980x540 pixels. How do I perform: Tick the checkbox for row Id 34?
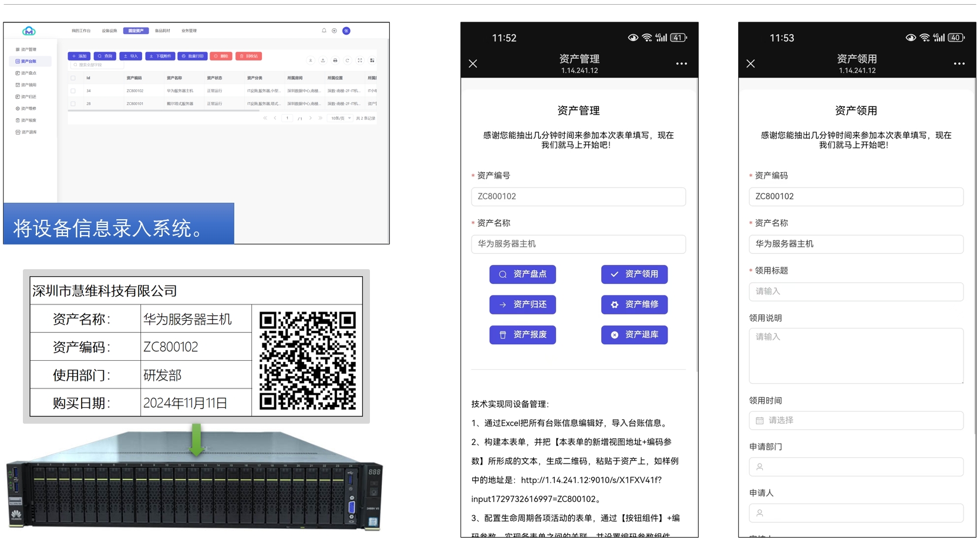point(73,91)
